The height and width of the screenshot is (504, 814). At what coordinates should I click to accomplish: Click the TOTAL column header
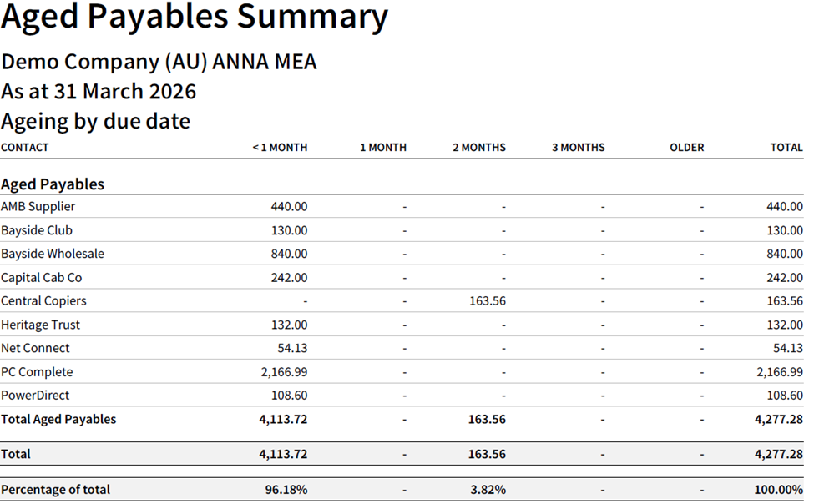point(786,148)
